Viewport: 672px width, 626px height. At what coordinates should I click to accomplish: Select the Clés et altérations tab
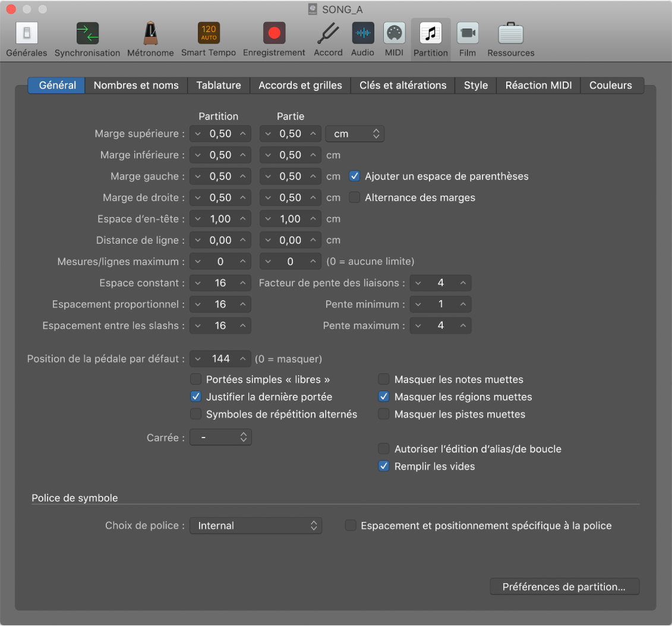pyautogui.click(x=402, y=85)
